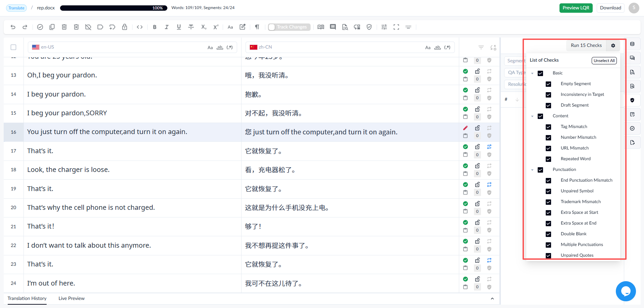Click the Translate breadcrumb tag
Image resolution: width=644 pixels, height=308 pixels.
click(16, 8)
